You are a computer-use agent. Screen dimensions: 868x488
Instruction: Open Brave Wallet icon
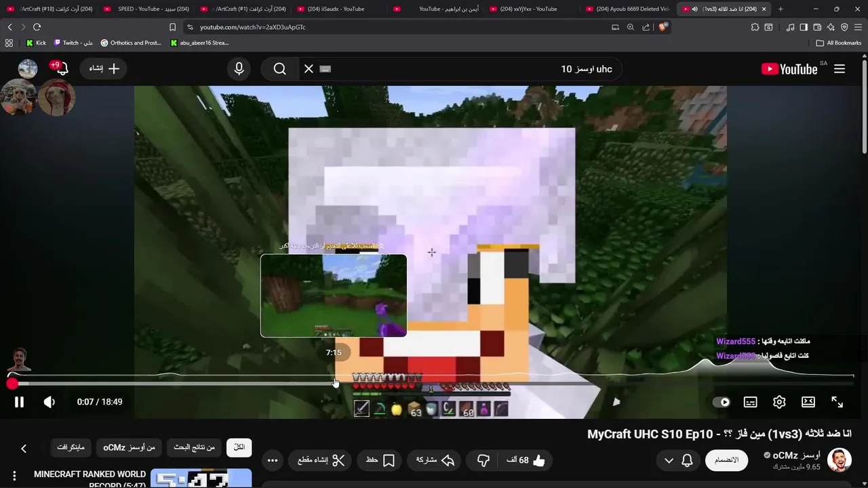817,27
